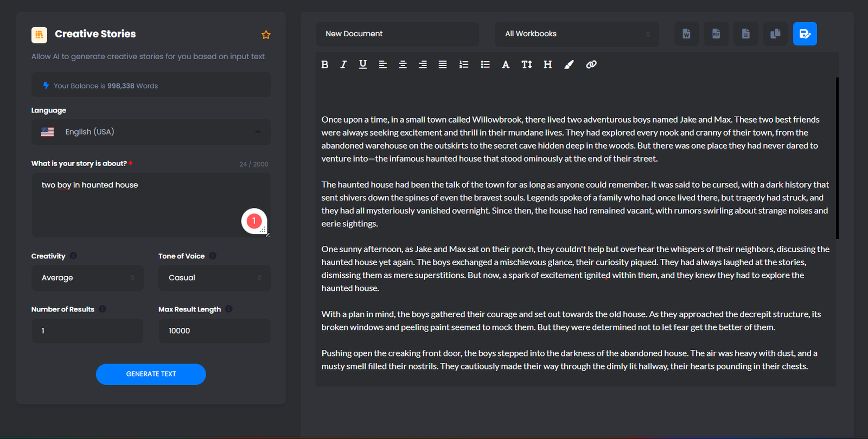Open the highlight brush color tool

(x=569, y=65)
